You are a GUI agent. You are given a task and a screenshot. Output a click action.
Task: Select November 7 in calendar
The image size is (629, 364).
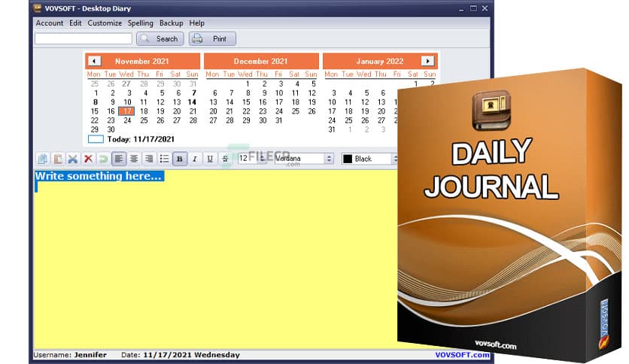[x=194, y=93]
